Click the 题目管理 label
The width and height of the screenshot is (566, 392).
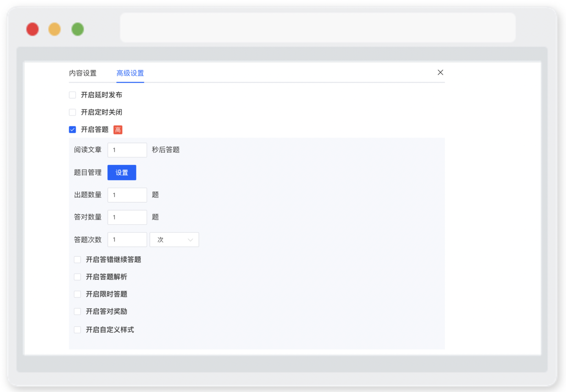(88, 172)
